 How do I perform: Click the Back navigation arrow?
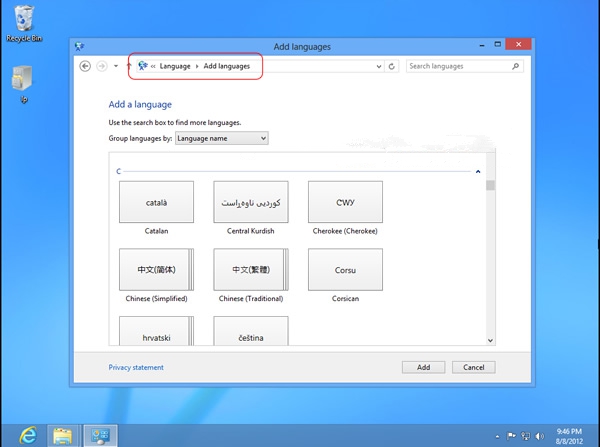[x=85, y=66]
